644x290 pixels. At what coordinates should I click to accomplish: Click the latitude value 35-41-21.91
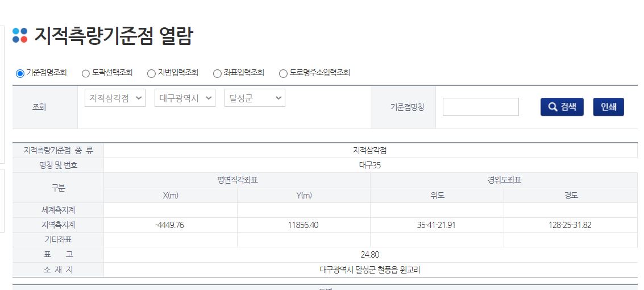click(437, 225)
